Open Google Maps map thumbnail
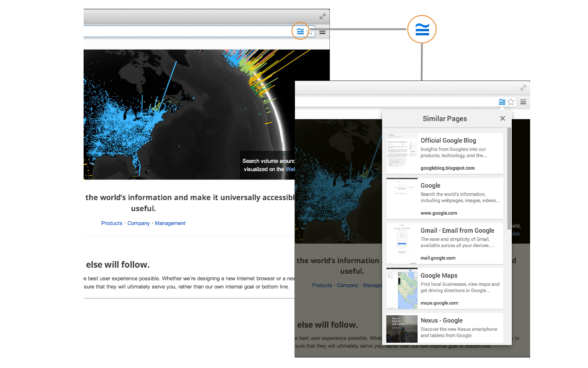Screen dimensions: 588x368 pyautogui.click(x=402, y=288)
